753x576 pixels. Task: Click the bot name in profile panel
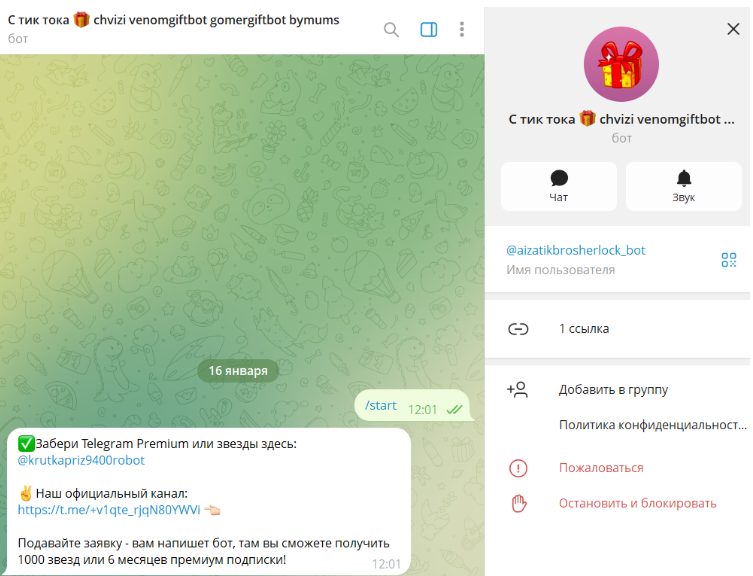621,119
